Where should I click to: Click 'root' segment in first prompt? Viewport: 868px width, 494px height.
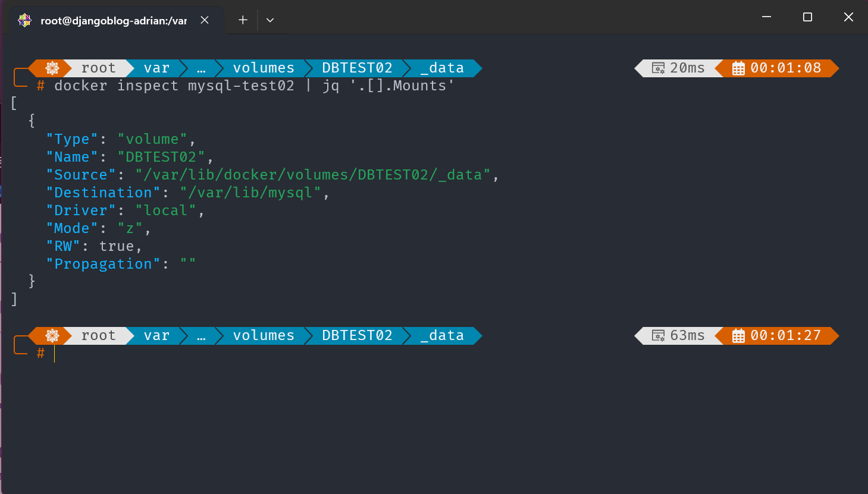click(99, 68)
